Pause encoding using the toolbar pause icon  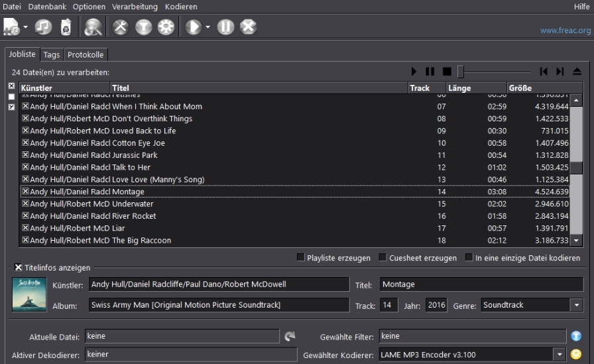tap(225, 27)
